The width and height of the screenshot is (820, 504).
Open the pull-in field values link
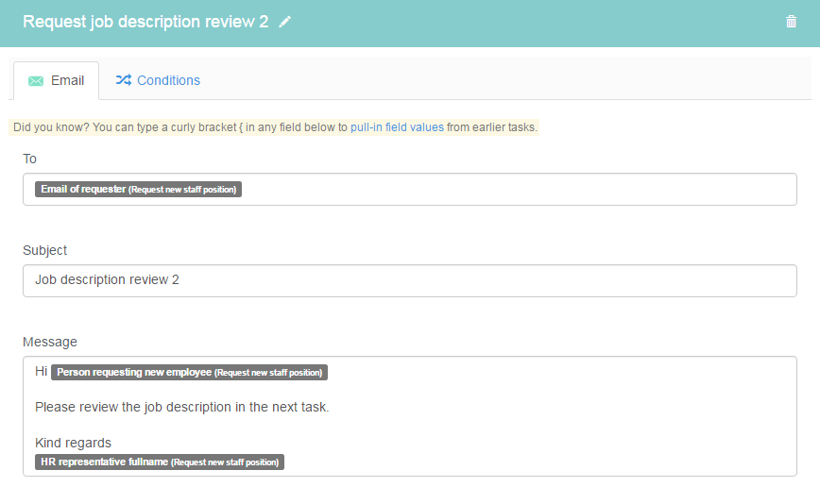(x=397, y=127)
